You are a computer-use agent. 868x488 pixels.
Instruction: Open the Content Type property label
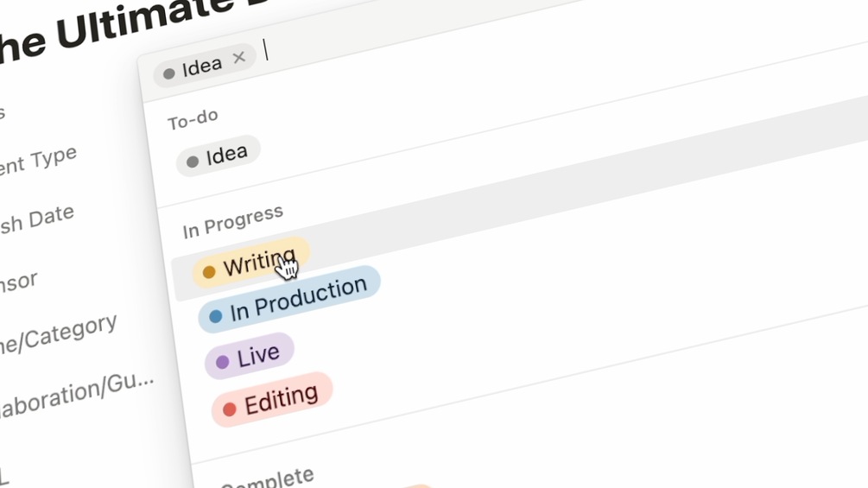pos(39,162)
